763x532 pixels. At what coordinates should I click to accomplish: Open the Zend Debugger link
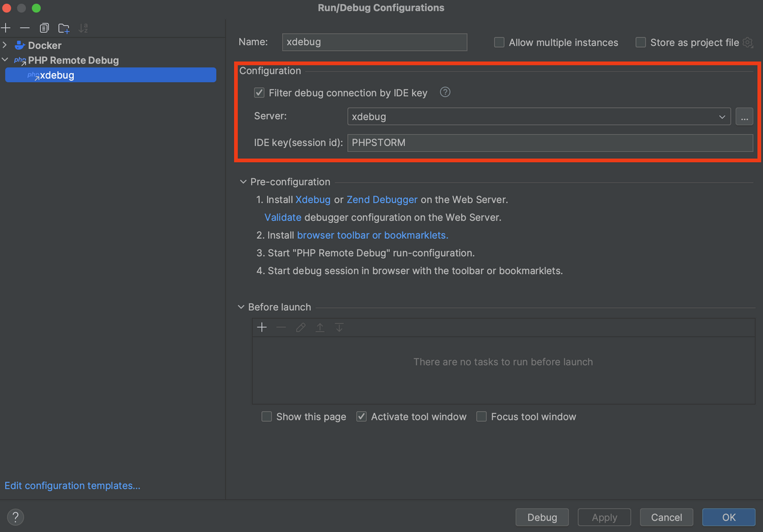[x=382, y=200]
